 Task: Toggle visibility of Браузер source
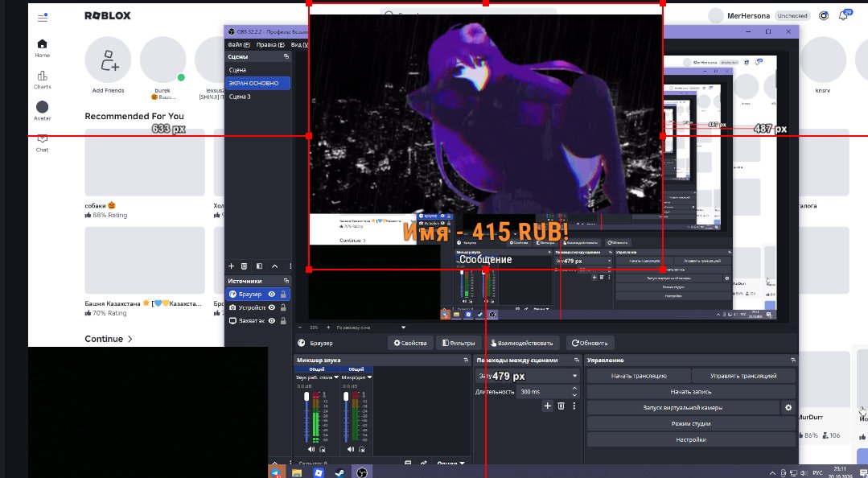pyautogui.click(x=272, y=294)
